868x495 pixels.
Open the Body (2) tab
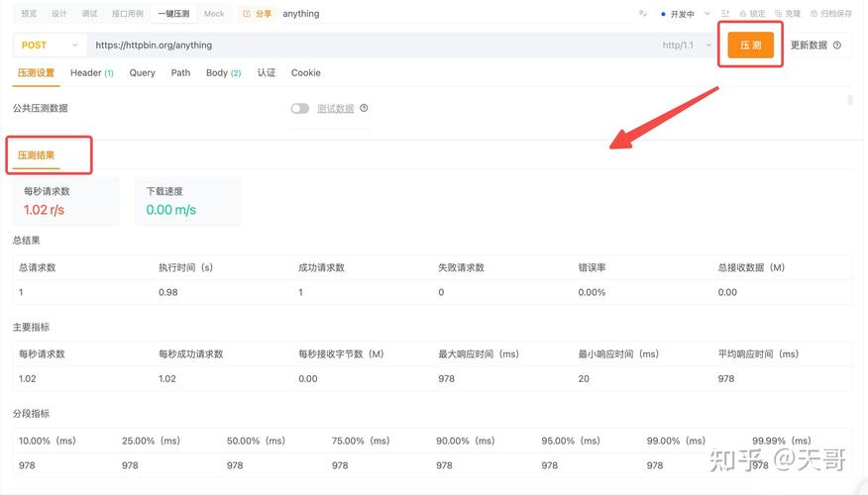224,73
